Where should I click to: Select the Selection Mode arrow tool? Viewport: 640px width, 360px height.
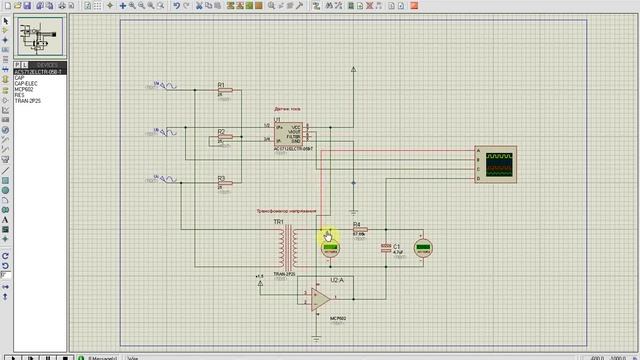pyautogui.click(x=5, y=21)
